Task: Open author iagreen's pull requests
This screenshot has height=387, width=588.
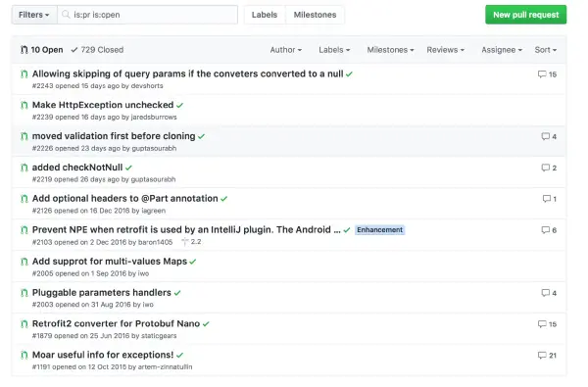Action: pos(154,211)
